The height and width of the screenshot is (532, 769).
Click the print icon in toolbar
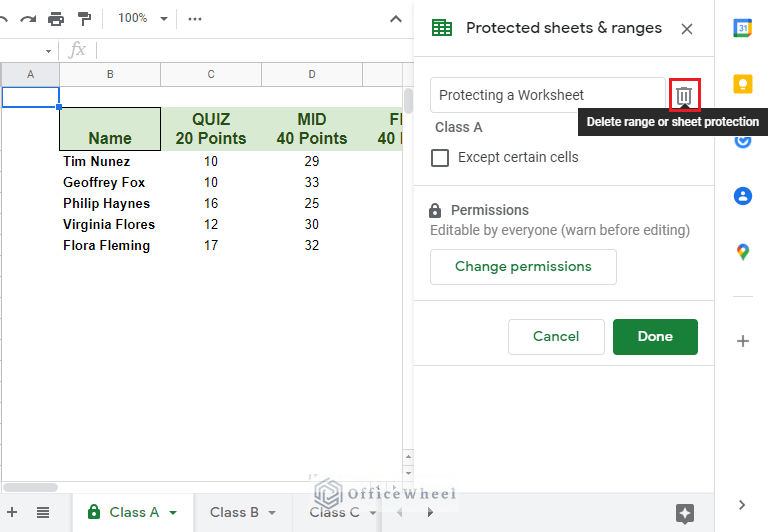click(x=56, y=19)
